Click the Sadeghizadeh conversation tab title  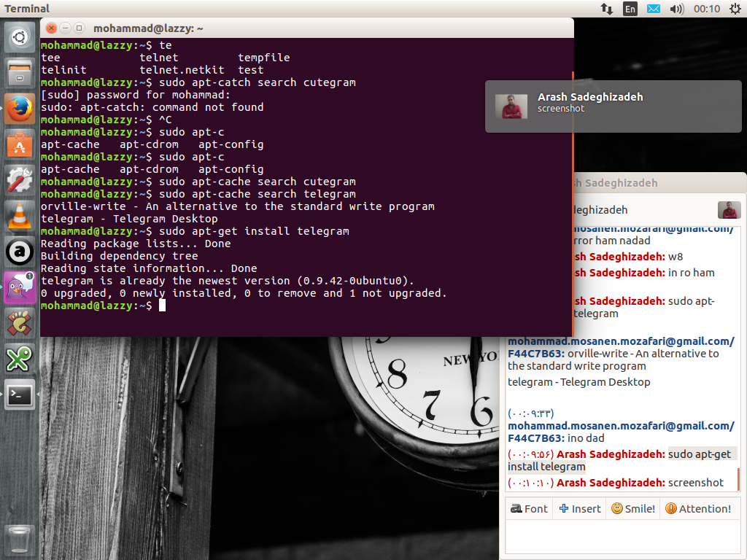click(616, 183)
